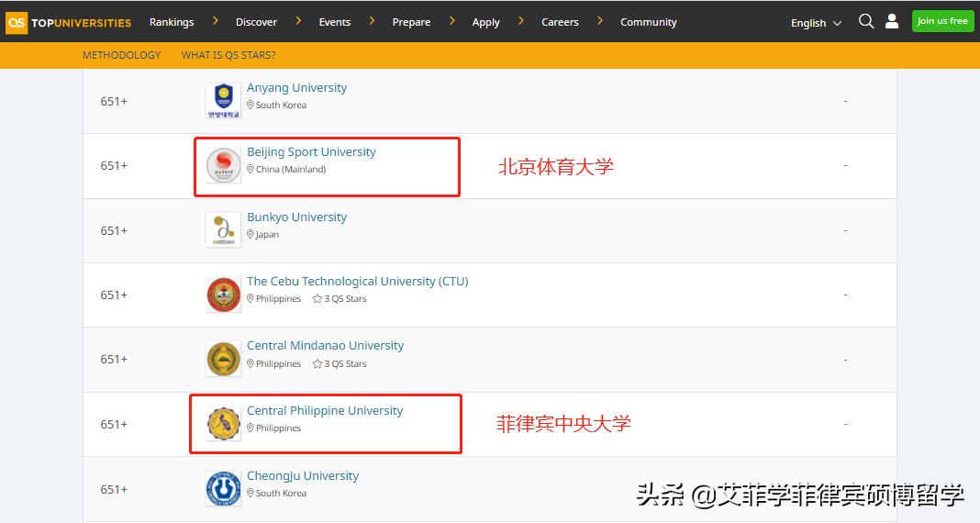The image size is (980, 523).
Task: Open the Central Philippine University link
Action: [325, 410]
